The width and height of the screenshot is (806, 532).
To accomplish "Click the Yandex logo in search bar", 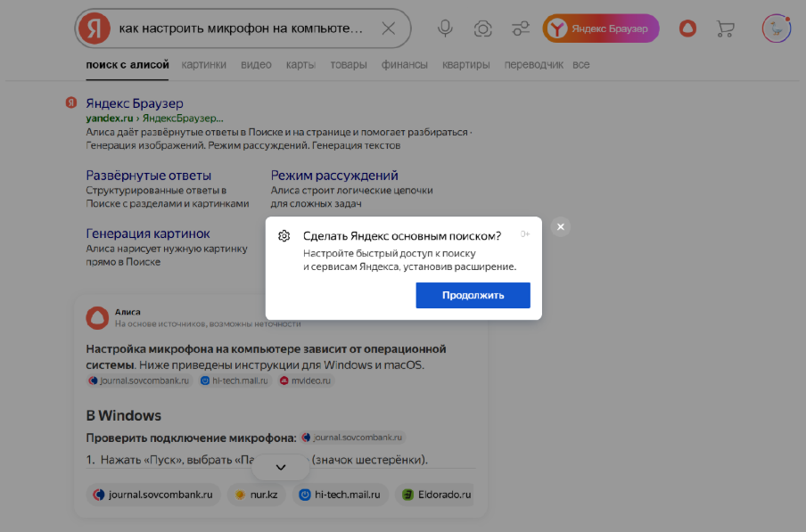I will coord(94,29).
